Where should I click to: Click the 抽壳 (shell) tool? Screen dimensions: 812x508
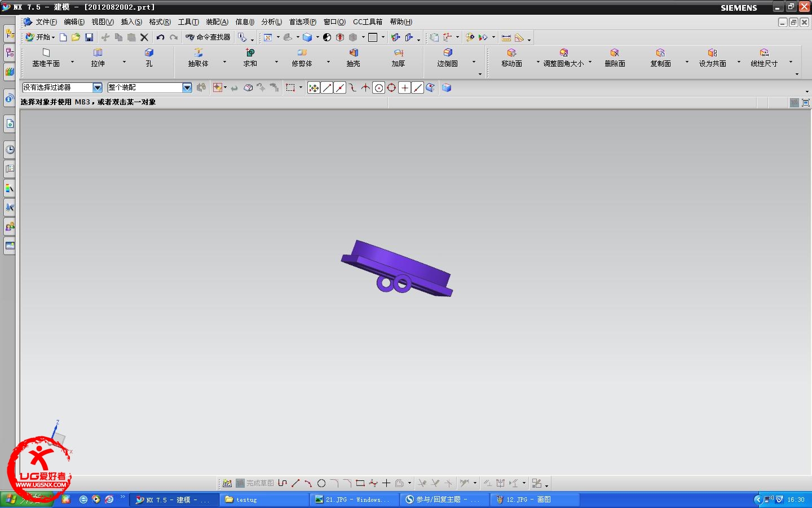pos(353,58)
